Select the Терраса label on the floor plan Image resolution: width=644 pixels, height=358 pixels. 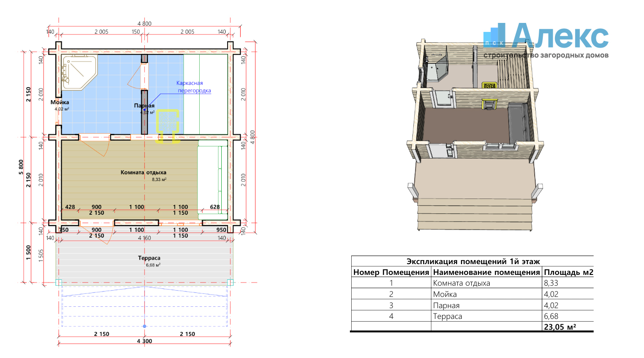click(x=149, y=258)
